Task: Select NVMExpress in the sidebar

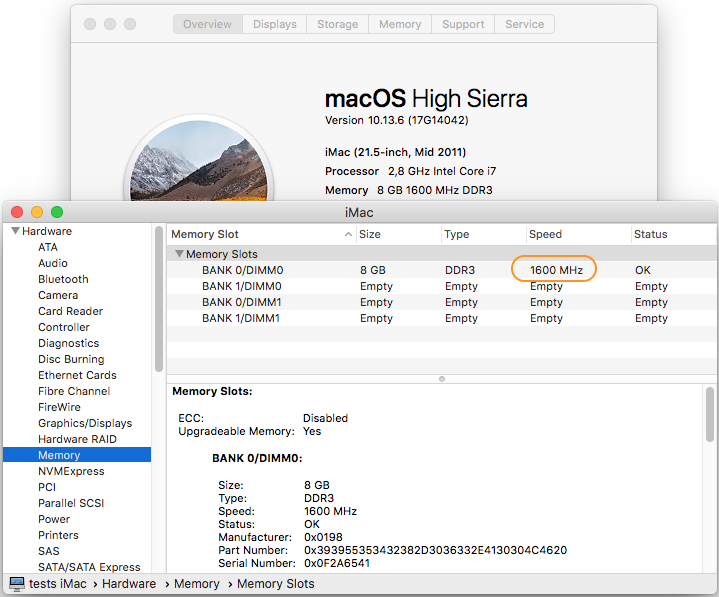Action: pyautogui.click(x=72, y=471)
